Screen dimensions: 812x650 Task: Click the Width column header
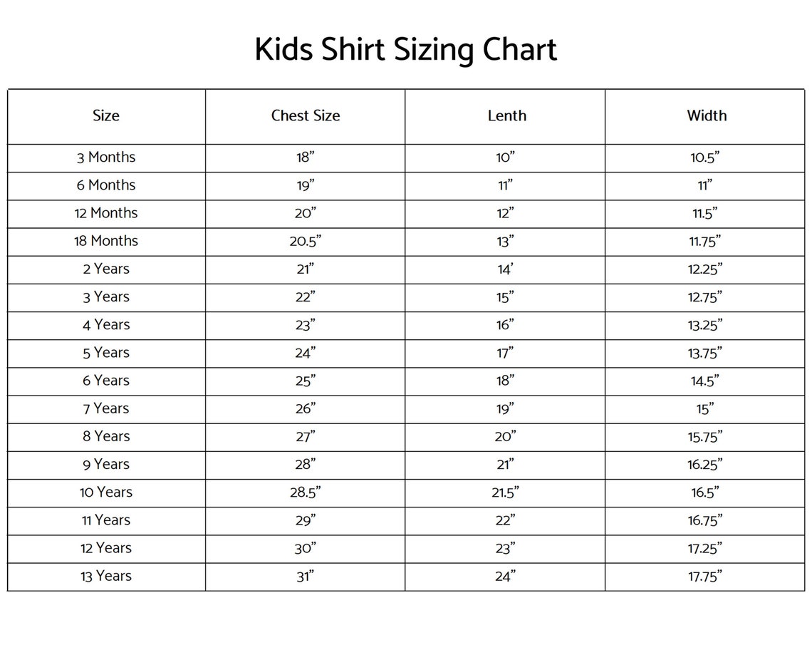707,115
